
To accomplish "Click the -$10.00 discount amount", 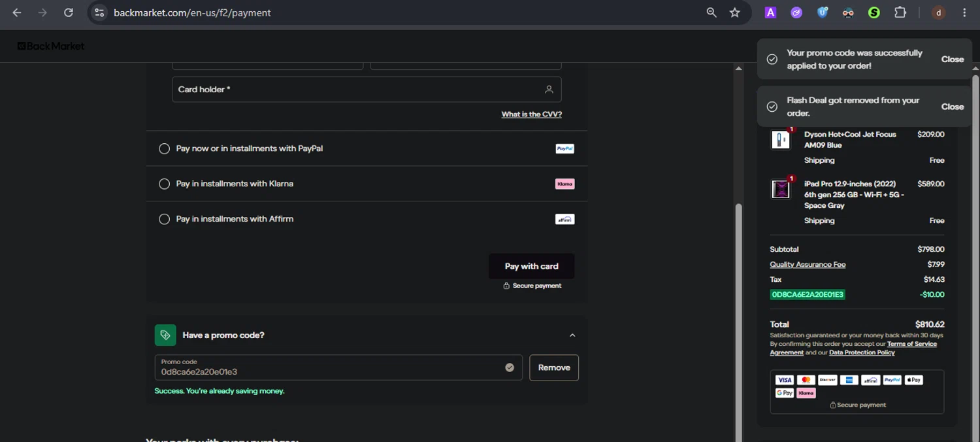I will tap(932, 295).
